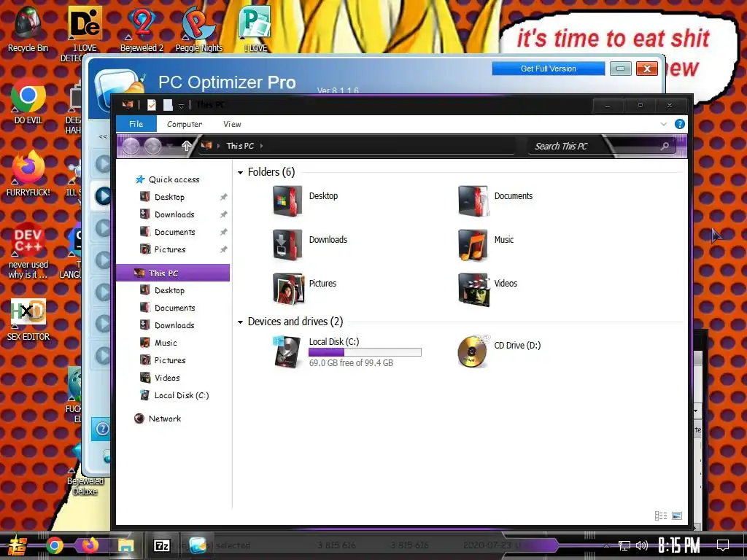Screen dimensions: 747x560
Task: Open the View ribbon tab
Action: (x=232, y=124)
